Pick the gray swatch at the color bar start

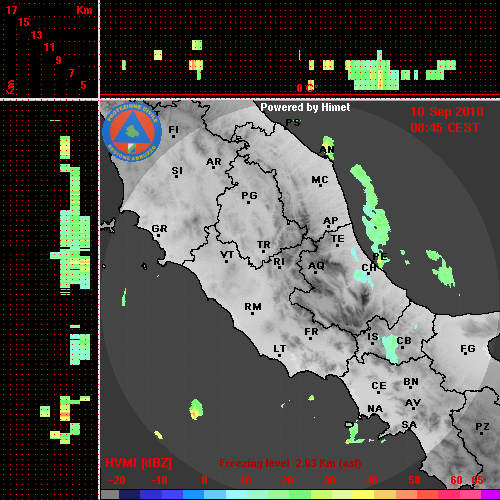coord(110,494)
